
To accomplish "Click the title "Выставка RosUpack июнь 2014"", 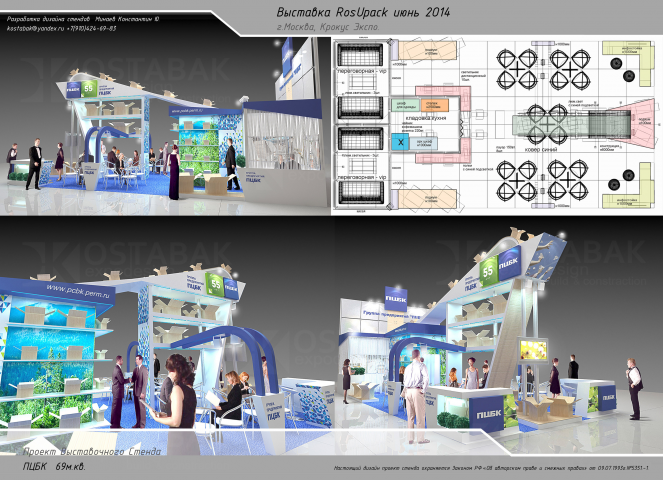I will pyautogui.click(x=363, y=12).
